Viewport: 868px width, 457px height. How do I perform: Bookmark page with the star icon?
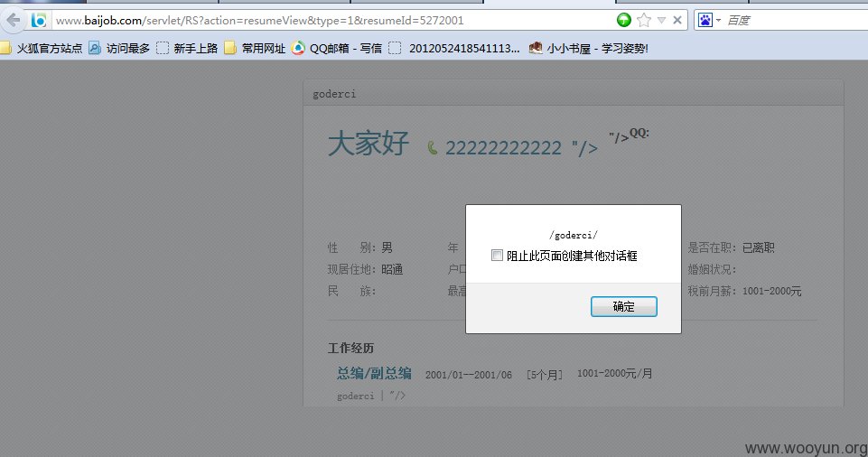tap(644, 21)
